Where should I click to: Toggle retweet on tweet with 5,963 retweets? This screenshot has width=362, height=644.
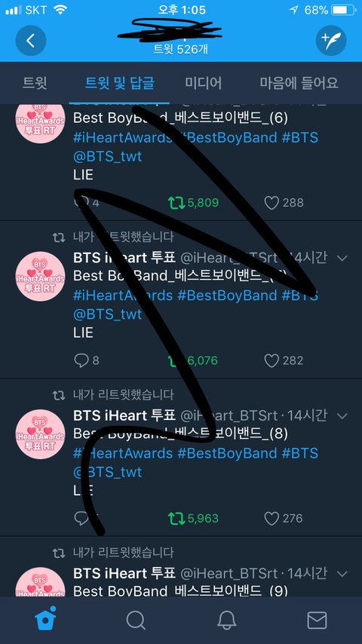(x=176, y=518)
